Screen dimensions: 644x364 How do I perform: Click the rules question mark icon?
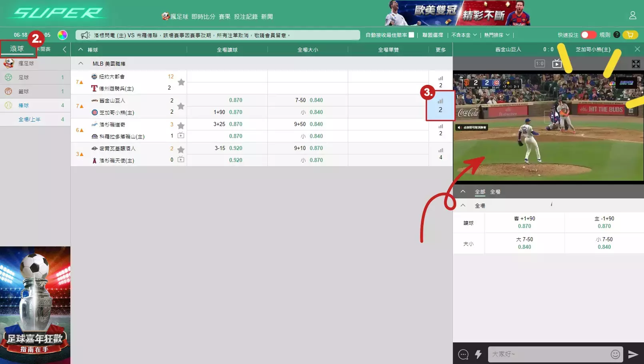(617, 35)
